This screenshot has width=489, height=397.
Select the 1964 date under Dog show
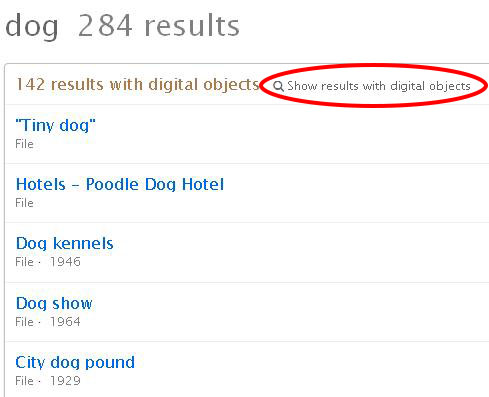[65, 322]
